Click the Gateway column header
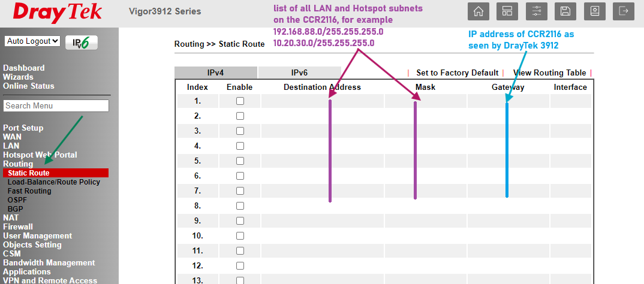The height and width of the screenshot is (284, 644). pyautogui.click(x=508, y=87)
